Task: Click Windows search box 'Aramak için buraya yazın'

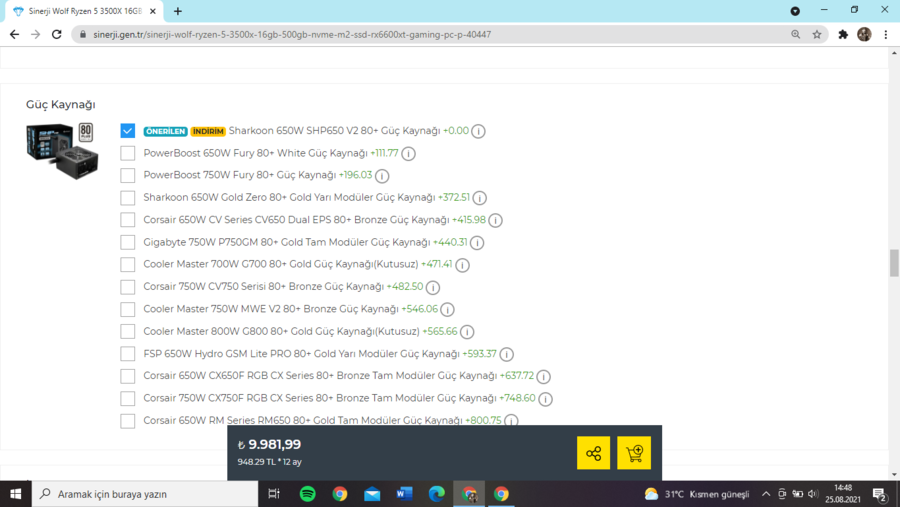Action: click(145, 494)
